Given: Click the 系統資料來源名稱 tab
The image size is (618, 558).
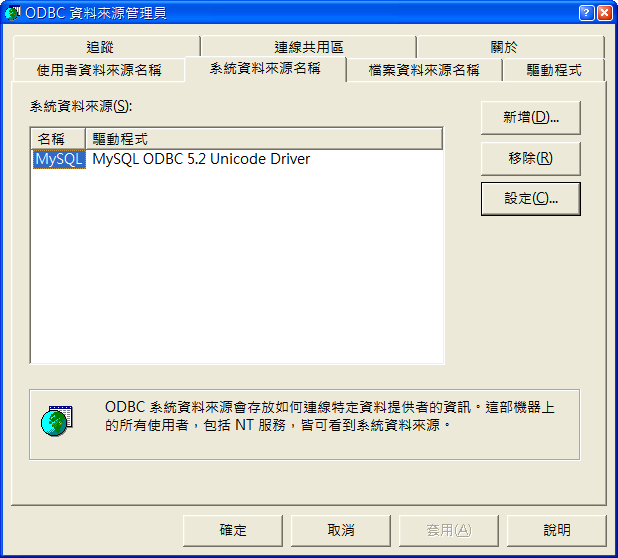Looking at the screenshot, I should 265,69.
